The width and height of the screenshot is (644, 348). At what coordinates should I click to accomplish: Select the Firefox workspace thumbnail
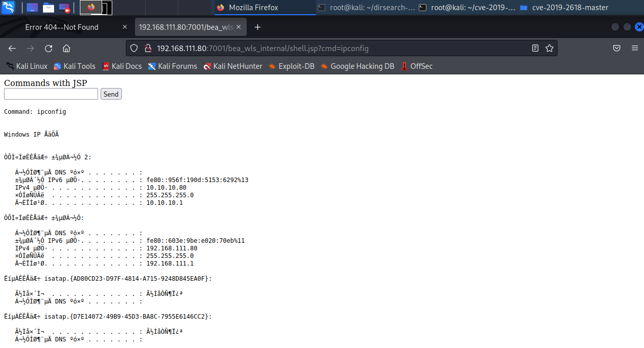[x=91, y=7]
